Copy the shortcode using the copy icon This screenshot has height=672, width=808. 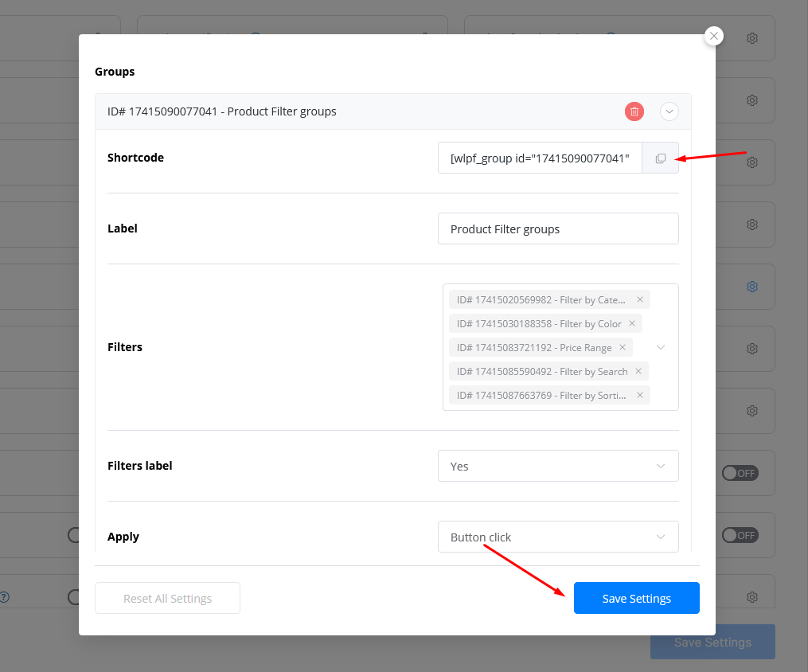pos(660,158)
